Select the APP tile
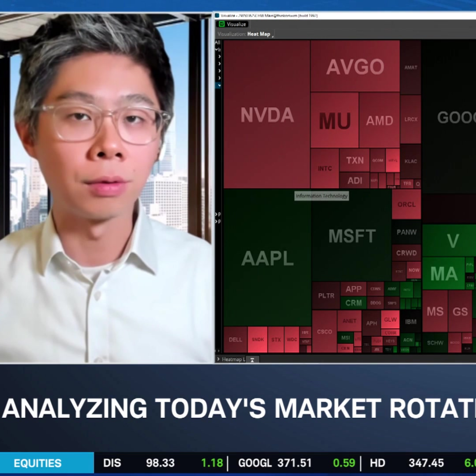This screenshot has height=476, width=476. (x=353, y=289)
